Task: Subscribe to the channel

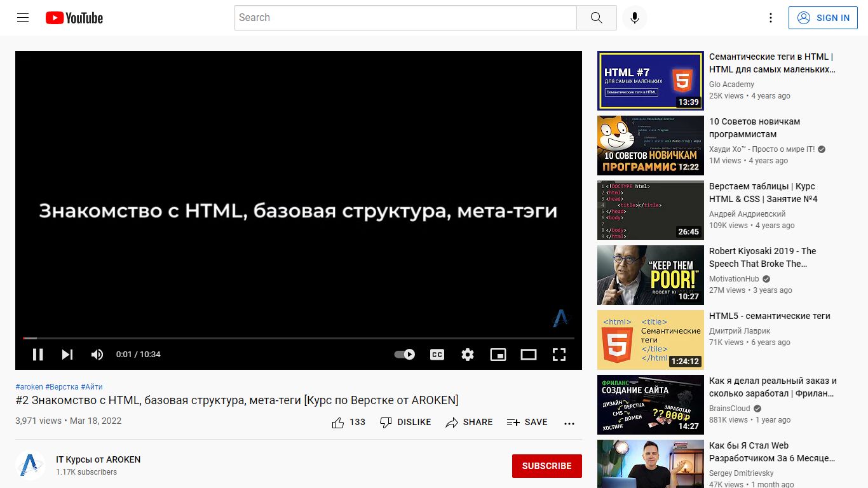Action: [546, 466]
